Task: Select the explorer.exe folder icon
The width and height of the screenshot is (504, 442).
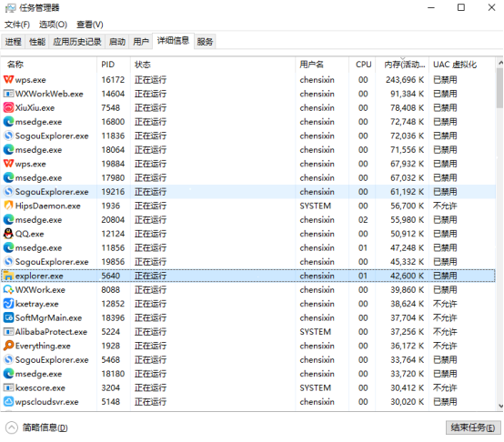Action: [9, 276]
